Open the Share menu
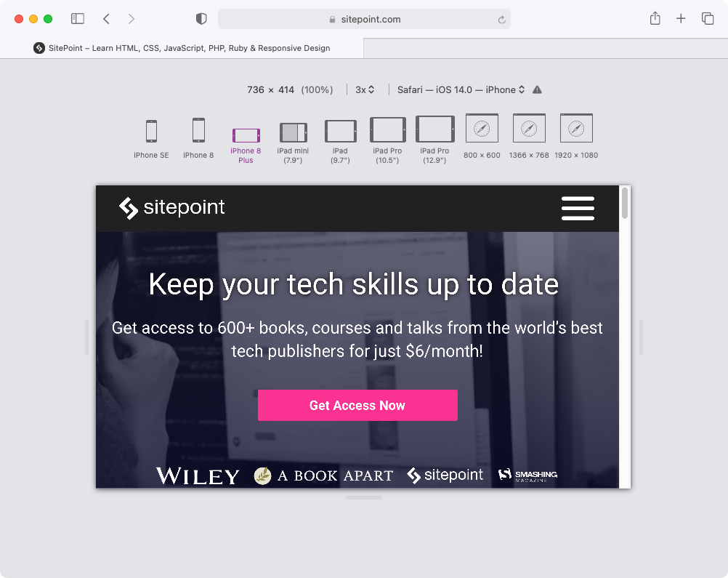728x578 pixels. (x=655, y=18)
